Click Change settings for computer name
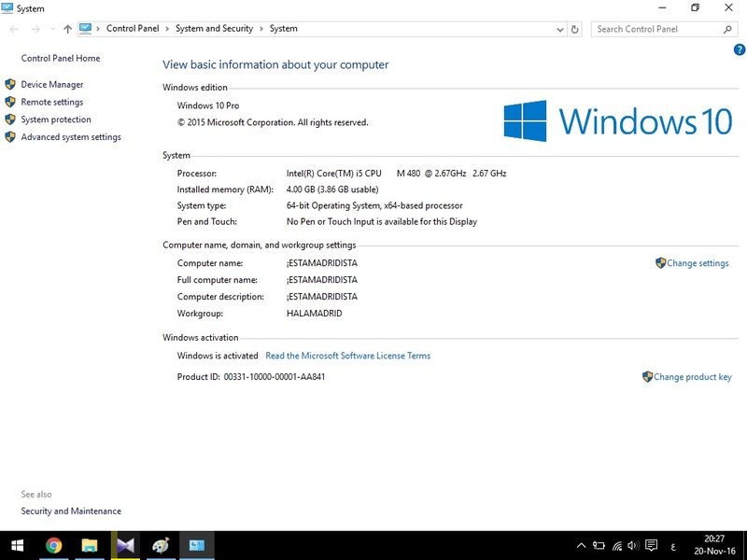This screenshot has height=560, width=747. pos(698,263)
